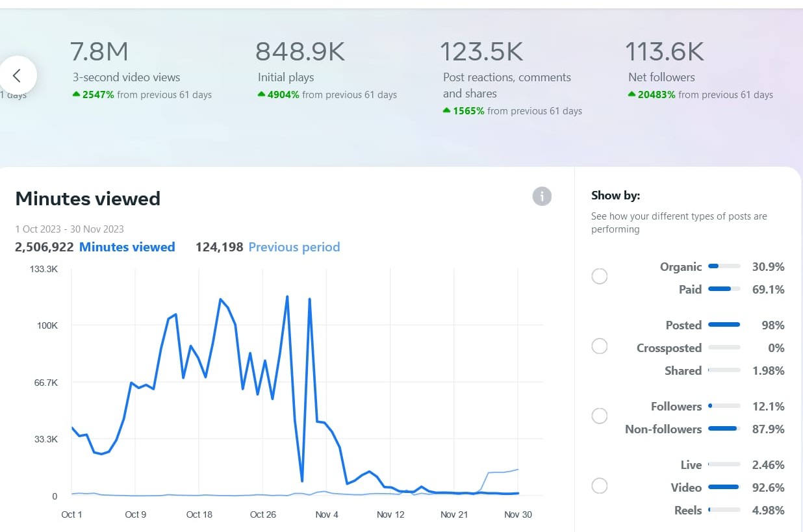This screenshot has height=532, width=803.
Task: Click the blue Minutes viewed legend label
Action: [x=127, y=247]
